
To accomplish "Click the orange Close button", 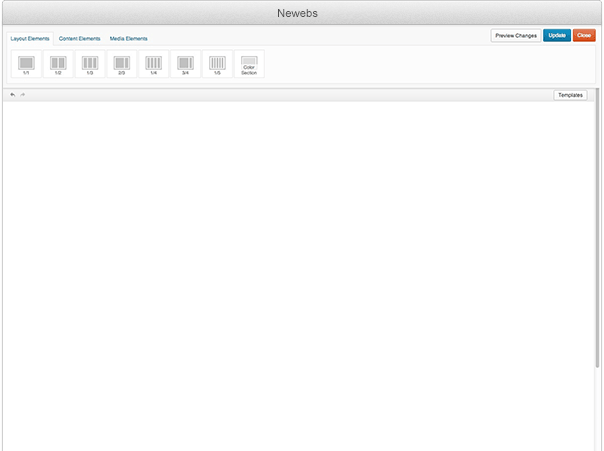I will [585, 35].
